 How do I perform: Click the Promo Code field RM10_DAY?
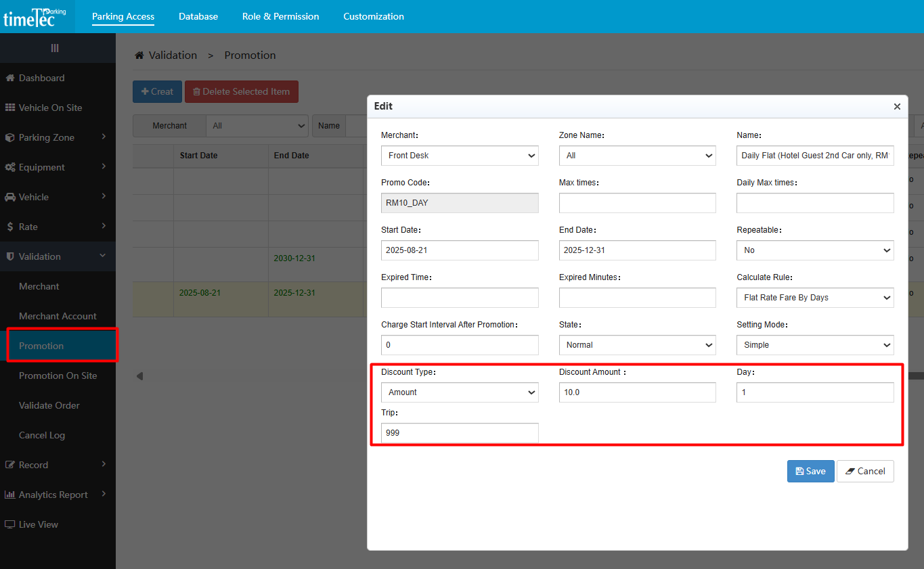[460, 203]
